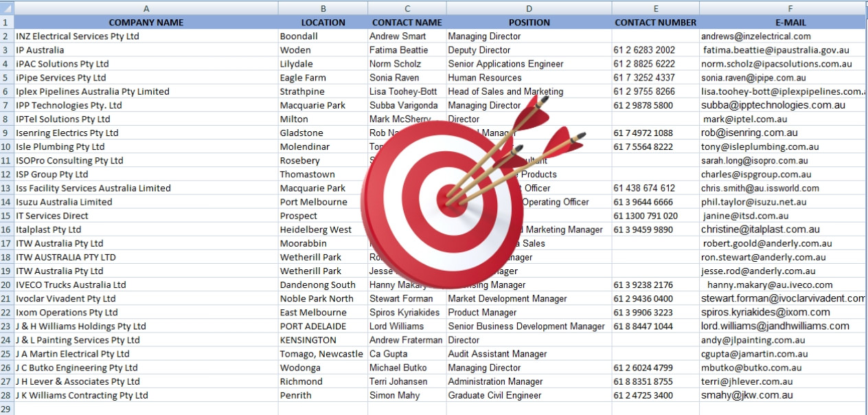This screenshot has width=868, height=415.
Task: Select cell INZ Electrical Services Pty Ltd
Action: click(146, 36)
